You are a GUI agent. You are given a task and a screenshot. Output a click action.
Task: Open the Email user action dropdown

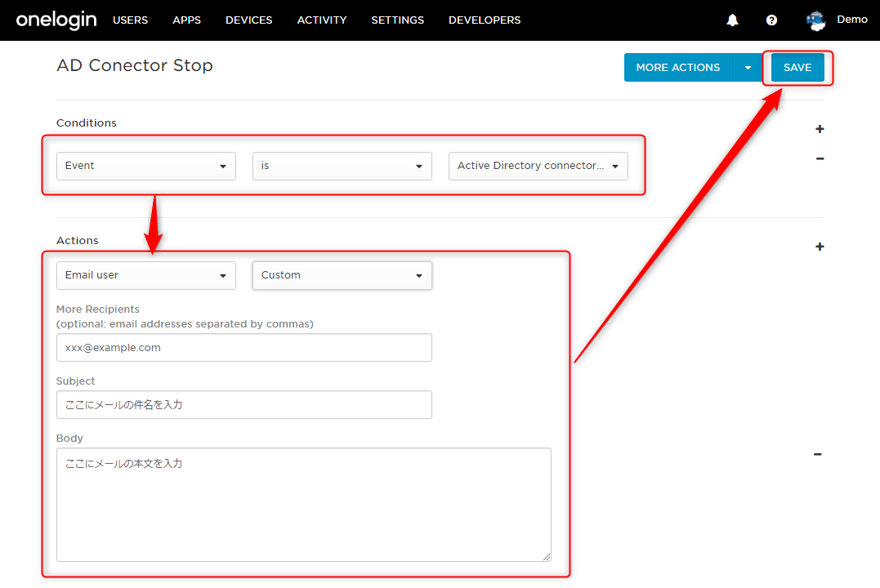(146, 275)
